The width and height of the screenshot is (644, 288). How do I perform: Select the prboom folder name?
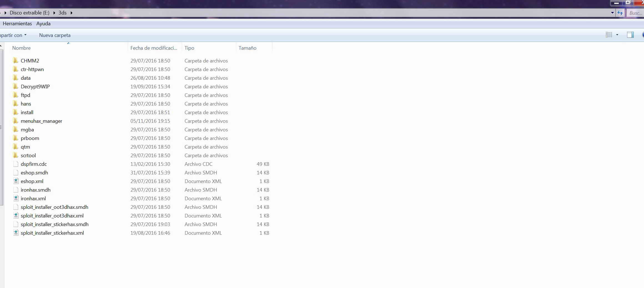(x=30, y=138)
